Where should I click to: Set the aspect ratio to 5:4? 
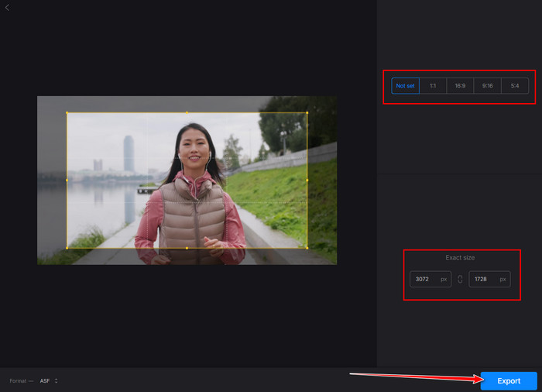[x=515, y=86]
